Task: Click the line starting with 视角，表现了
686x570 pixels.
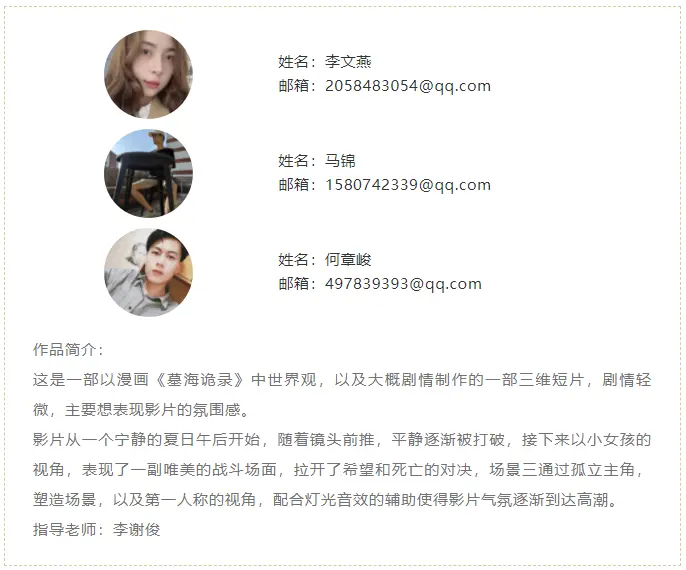Action: (x=339, y=470)
